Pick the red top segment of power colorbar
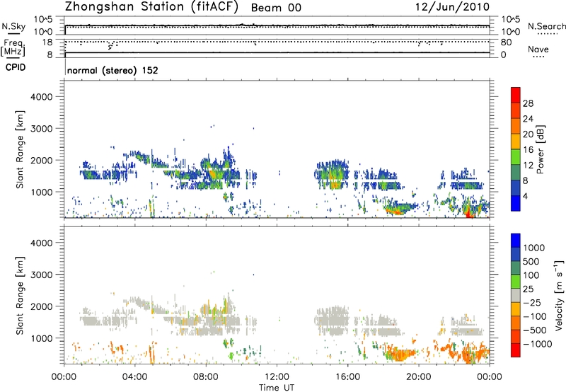 [516, 95]
